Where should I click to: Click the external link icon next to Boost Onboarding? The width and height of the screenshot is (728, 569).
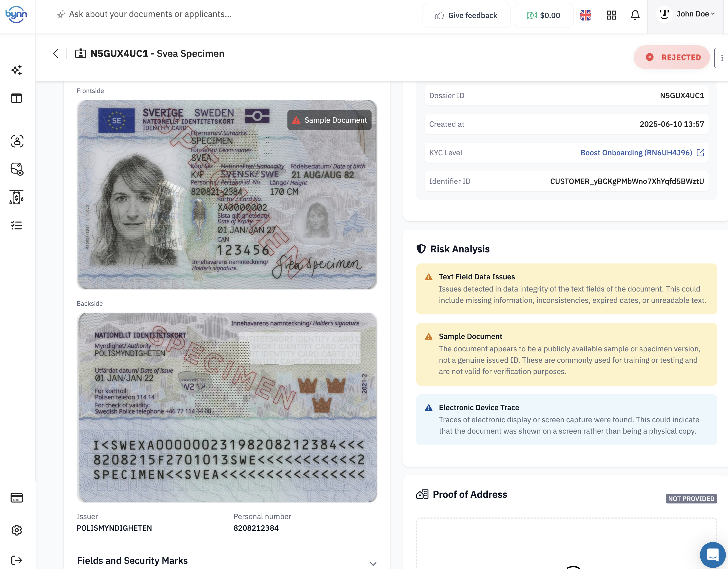click(x=700, y=153)
